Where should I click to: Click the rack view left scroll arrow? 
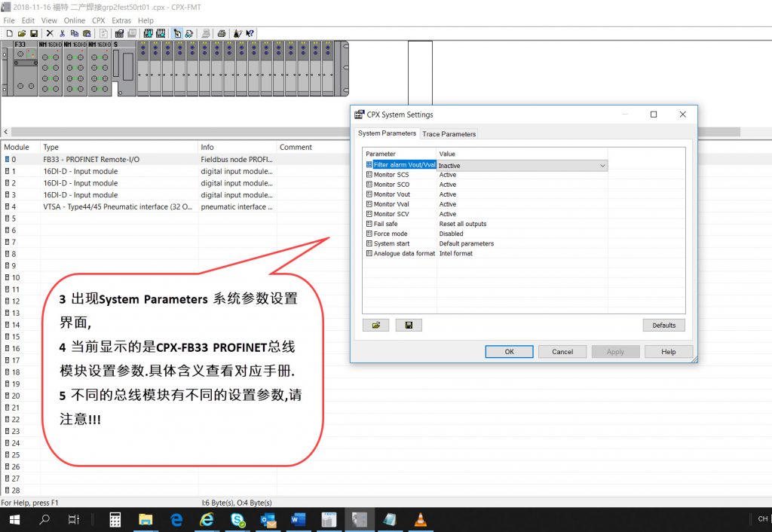point(6,132)
